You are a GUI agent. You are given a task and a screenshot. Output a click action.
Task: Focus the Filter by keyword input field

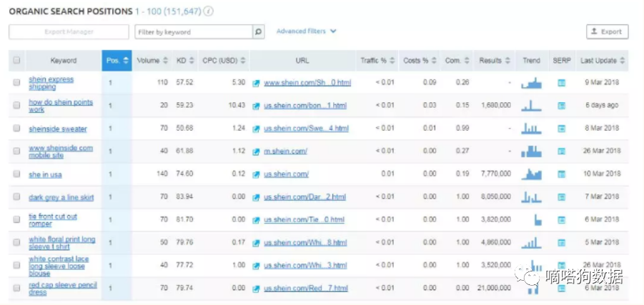click(194, 31)
